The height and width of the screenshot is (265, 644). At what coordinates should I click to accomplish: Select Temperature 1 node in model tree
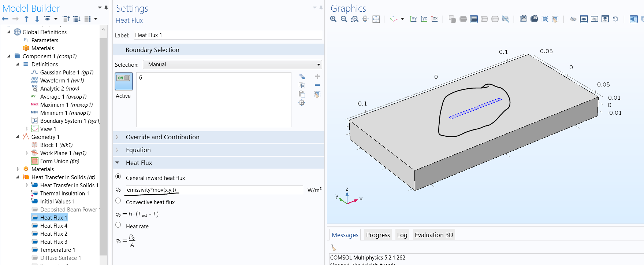(57, 250)
